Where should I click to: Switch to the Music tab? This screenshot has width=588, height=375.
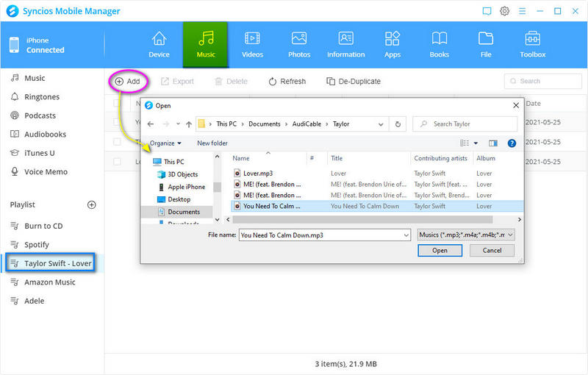point(206,45)
